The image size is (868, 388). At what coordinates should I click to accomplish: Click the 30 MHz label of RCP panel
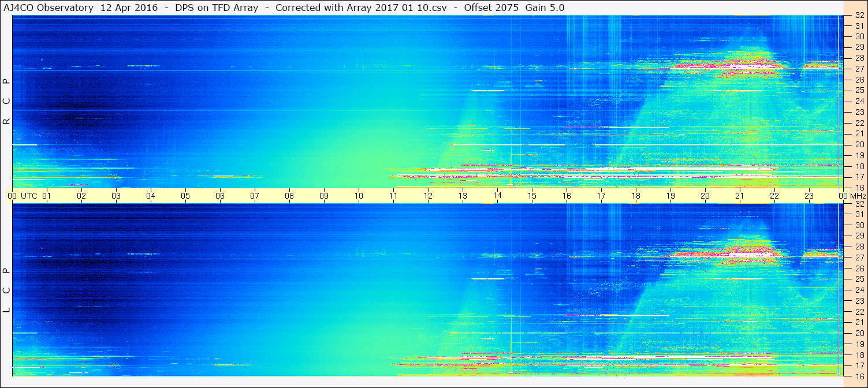coord(859,37)
